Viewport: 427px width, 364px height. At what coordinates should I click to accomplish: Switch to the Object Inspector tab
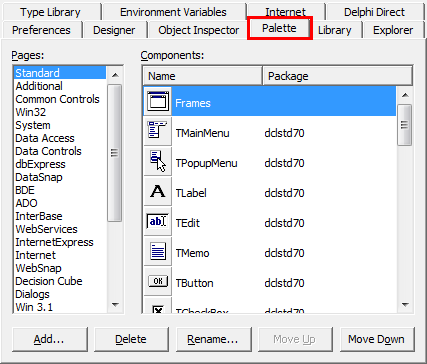198,30
